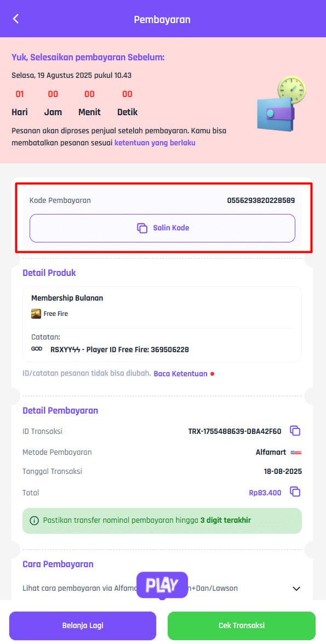This screenshot has width=326, height=644.
Task: Go back using the top-left arrow
Action: click(16, 19)
